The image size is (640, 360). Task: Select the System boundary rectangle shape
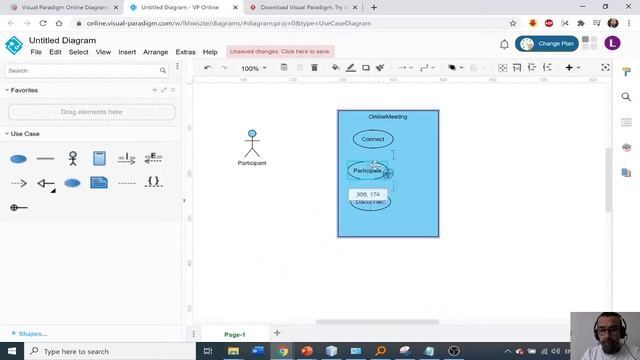coord(99,158)
